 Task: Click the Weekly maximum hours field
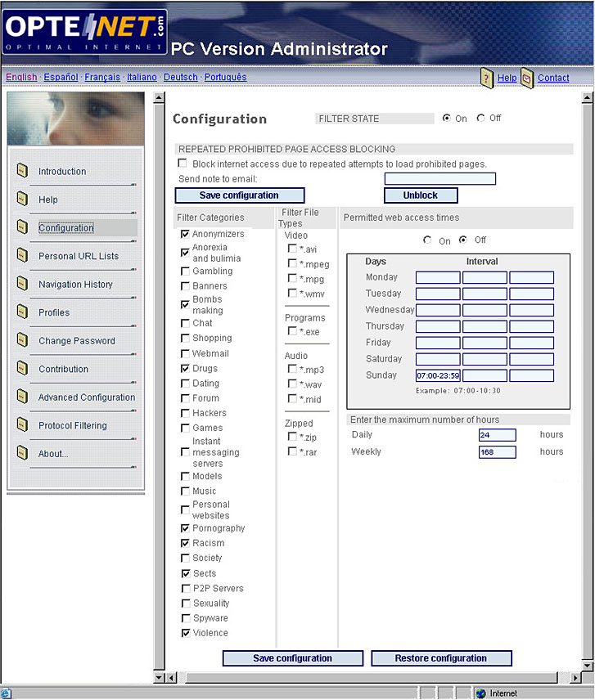(x=497, y=451)
